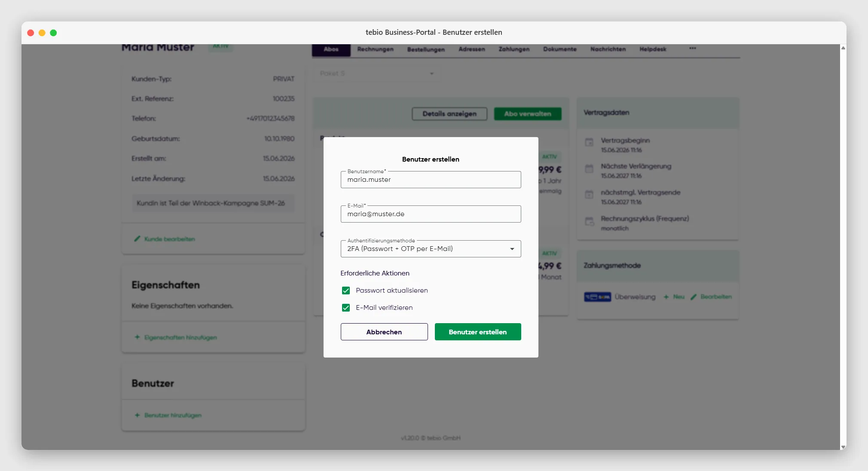Open the three-dots overflow tab menu
The width and height of the screenshot is (868, 471).
pos(693,49)
